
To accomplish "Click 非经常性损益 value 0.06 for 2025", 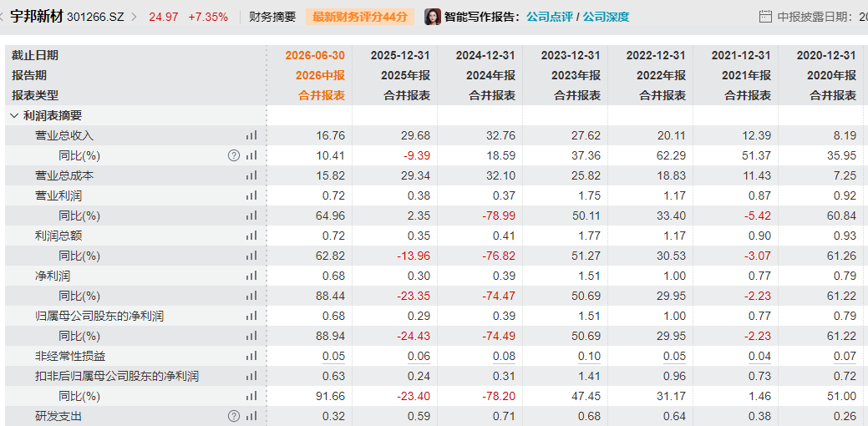I will [x=419, y=357].
